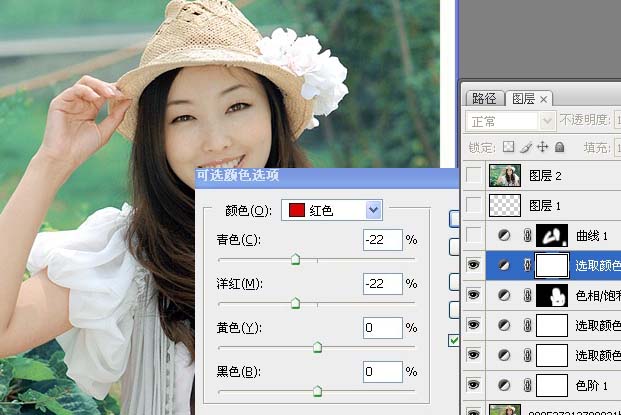This screenshot has width=621, height=415.
Task: Click the lock position move icon
Action: point(543,147)
